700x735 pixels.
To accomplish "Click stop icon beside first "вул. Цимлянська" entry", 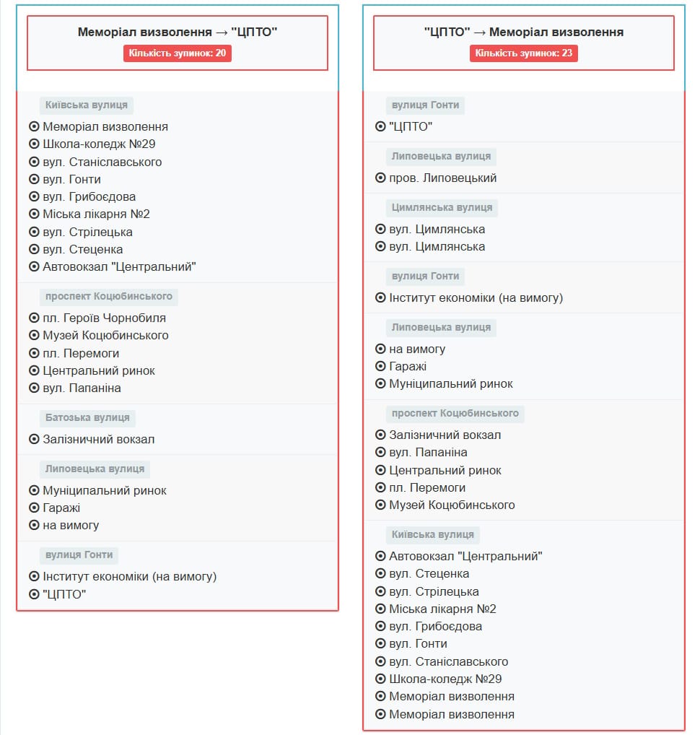I will (x=380, y=229).
